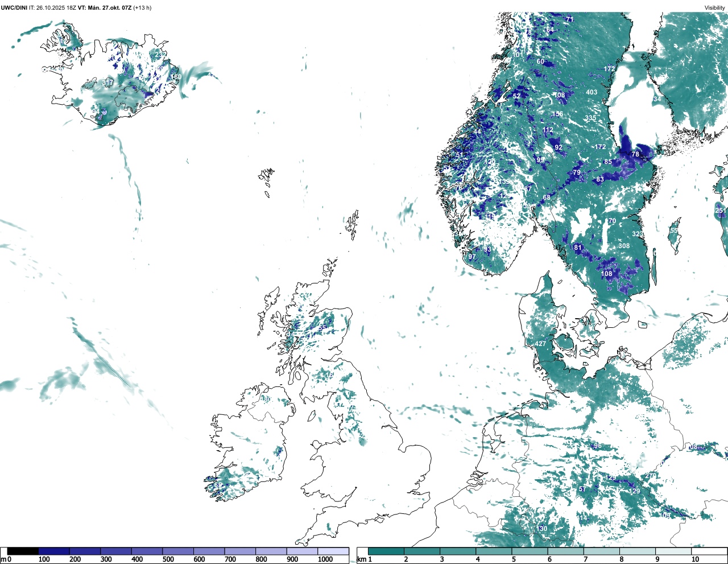This screenshot has width=728, height=564.
Task: Click the '79' visibility value
Action: pyautogui.click(x=577, y=172)
